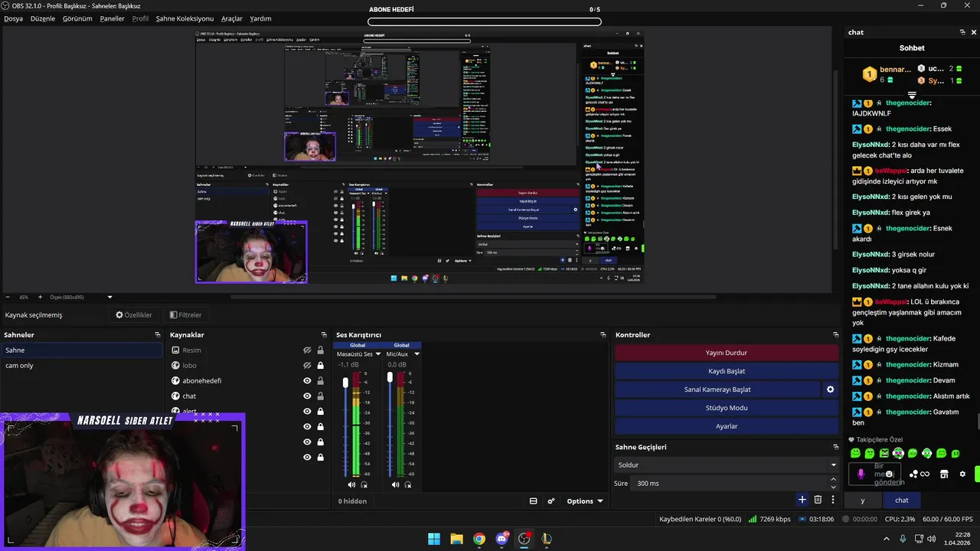This screenshot has width=980, height=551.
Task: Float the Sahneler dock panel
Action: pyautogui.click(x=158, y=334)
